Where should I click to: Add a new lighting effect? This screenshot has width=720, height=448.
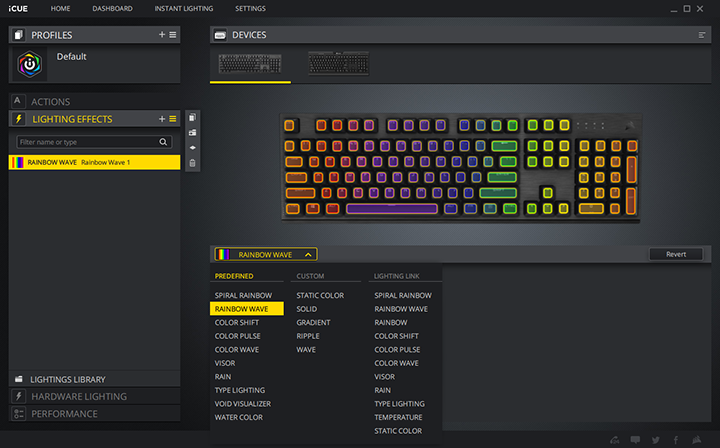(161, 119)
